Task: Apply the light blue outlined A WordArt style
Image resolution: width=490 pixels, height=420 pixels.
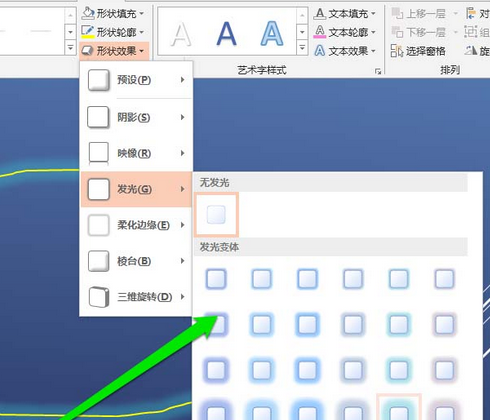Action: 272,33
